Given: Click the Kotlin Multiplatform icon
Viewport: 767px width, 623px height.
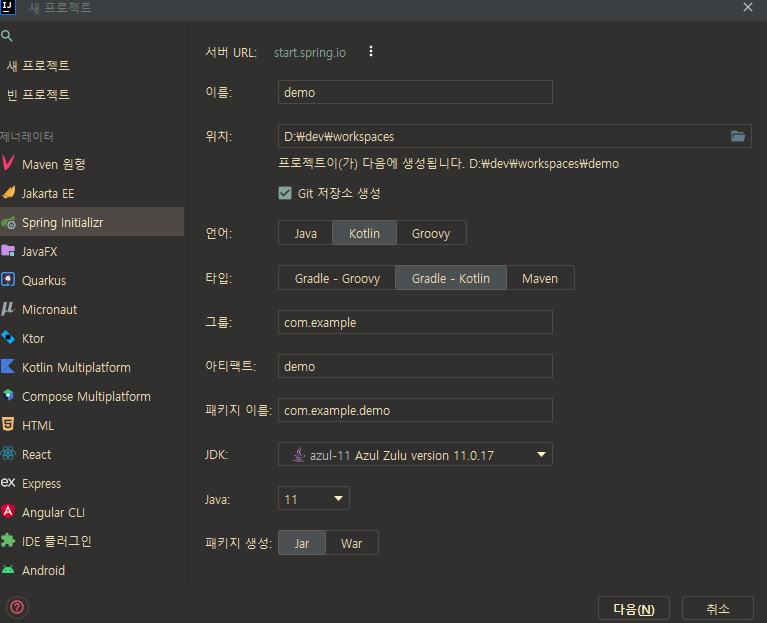Looking at the screenshot, I should 8,366.
